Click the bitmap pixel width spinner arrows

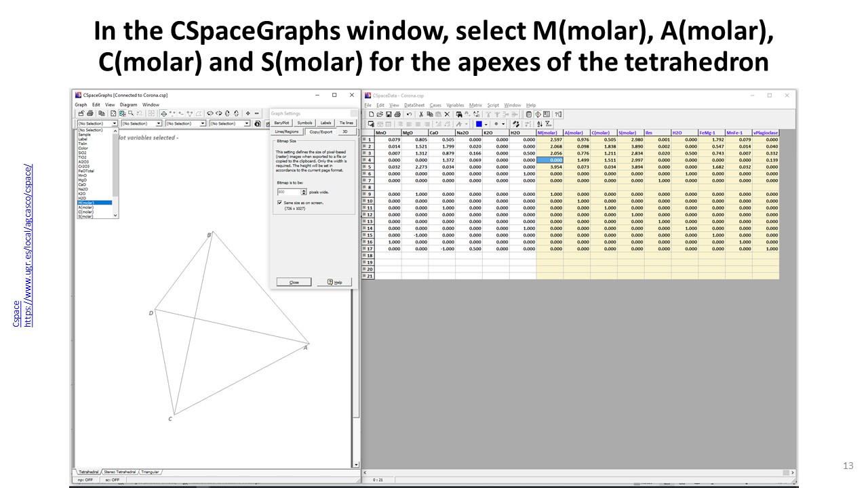coord(304,192)
